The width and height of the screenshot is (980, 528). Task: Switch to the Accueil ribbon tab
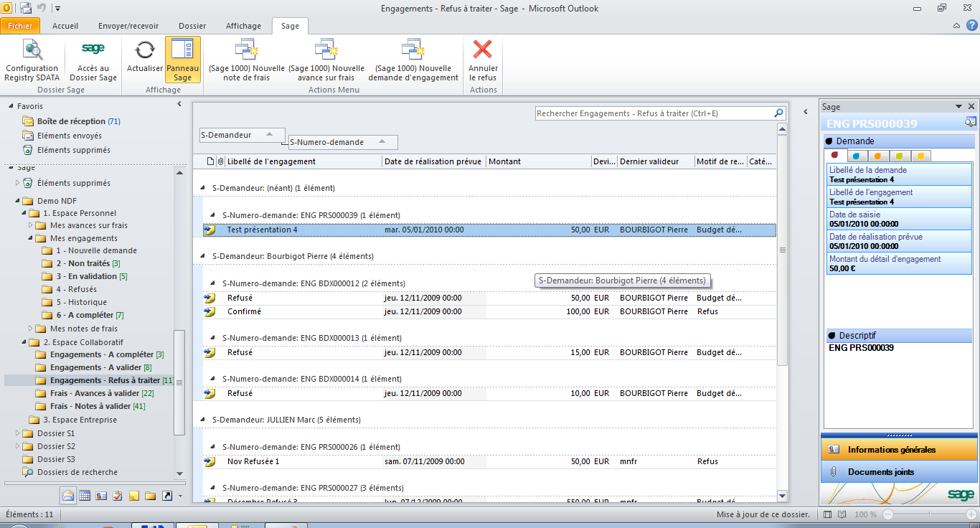65,26
